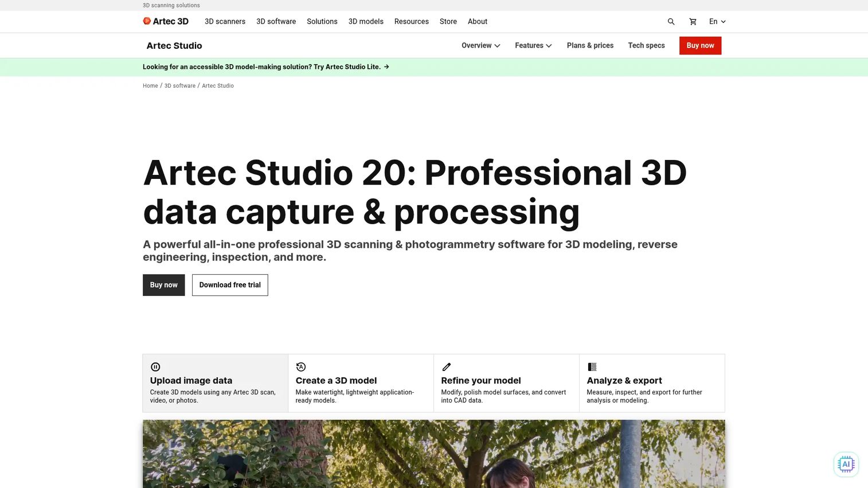The image size is (868, 488).
Task: Open the Resources menu
Action: [x=412, y=22]
